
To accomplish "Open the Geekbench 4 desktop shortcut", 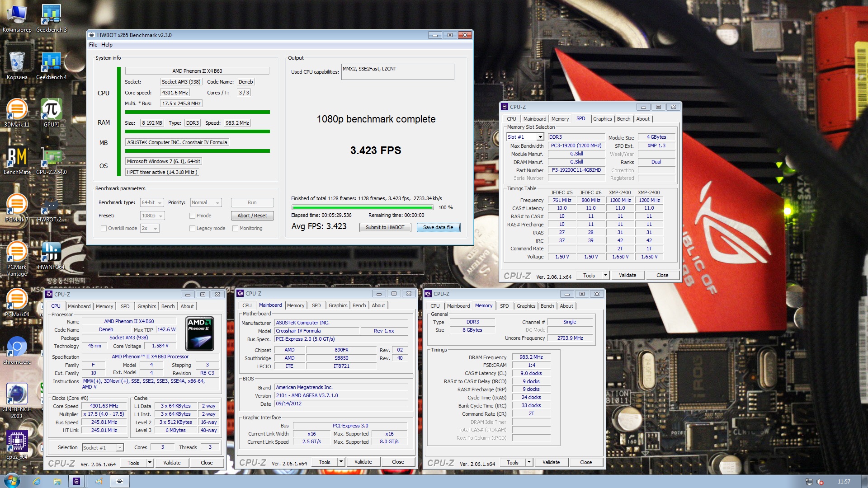I will 51,66.
